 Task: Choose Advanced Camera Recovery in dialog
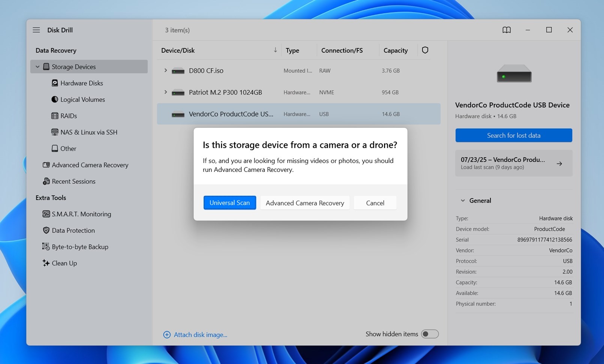coord(305,203)
